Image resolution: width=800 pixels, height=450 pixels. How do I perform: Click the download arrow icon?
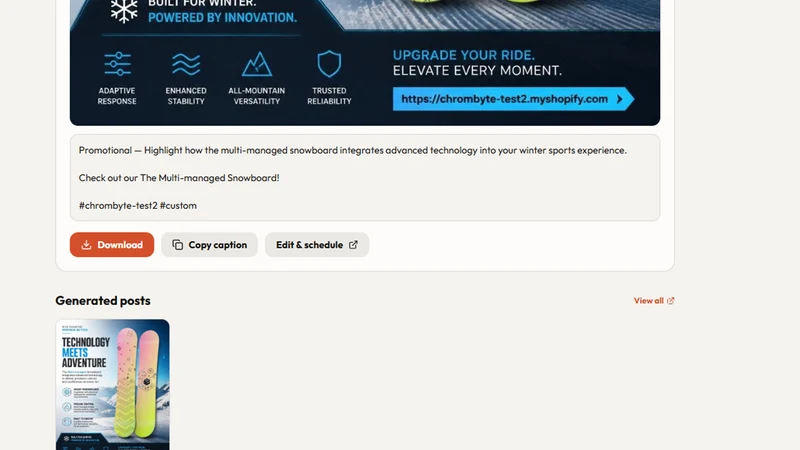pyautogui.click(x=86, y=245)
